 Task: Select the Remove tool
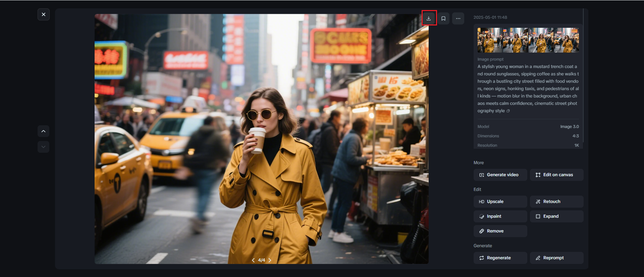pos(500,231)
